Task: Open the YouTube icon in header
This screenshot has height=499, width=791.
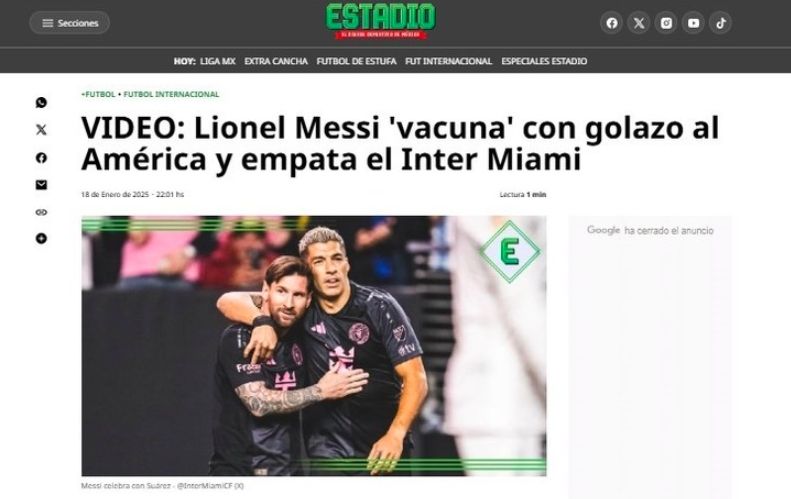Action: point(694,23)
